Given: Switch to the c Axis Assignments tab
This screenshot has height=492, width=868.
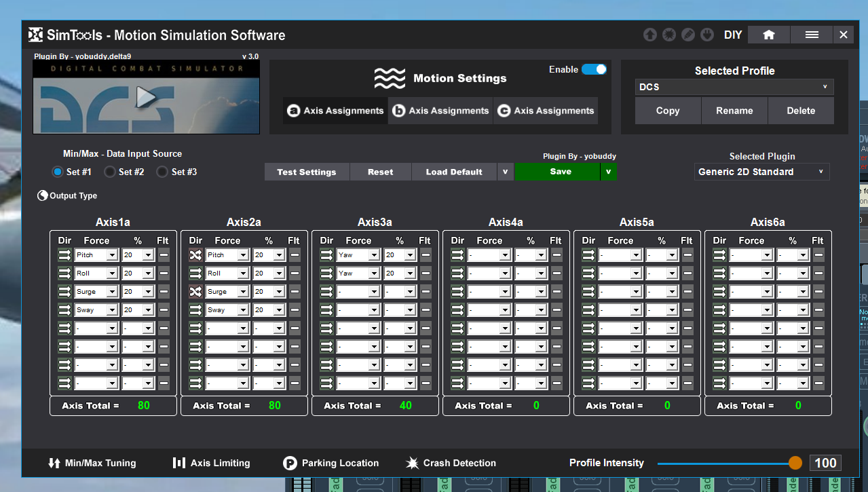Looking at the screenshot, I should (x=546, y=111).
